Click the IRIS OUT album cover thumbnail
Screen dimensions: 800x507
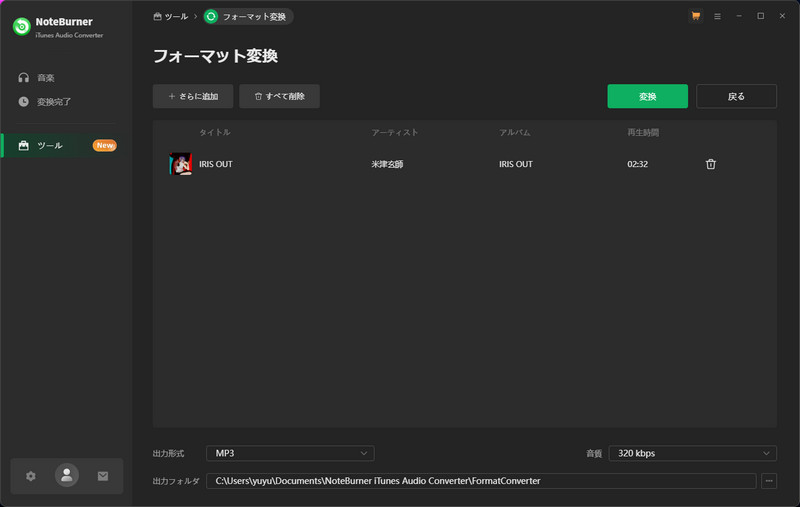(x=181, y=164)
